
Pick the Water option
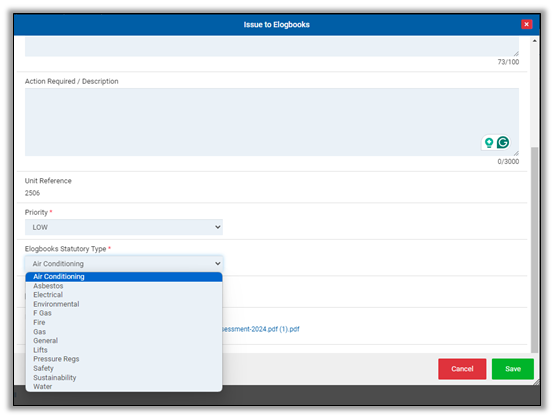pos(43,387)
